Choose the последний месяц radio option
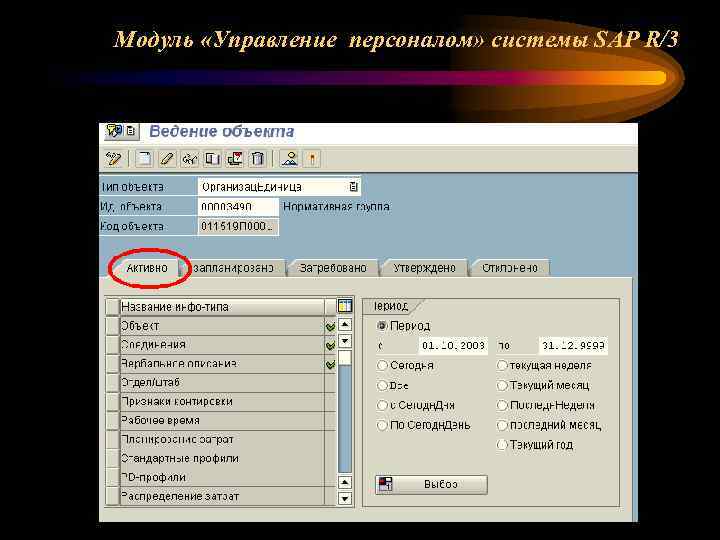Screen dimensions: 720x540 tap(501, 425)
